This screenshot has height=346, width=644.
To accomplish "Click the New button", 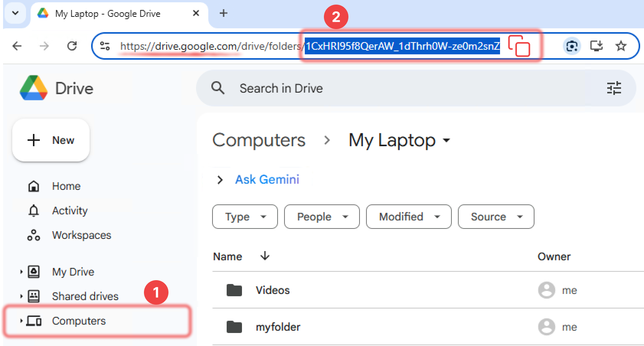I will (51, 140).
